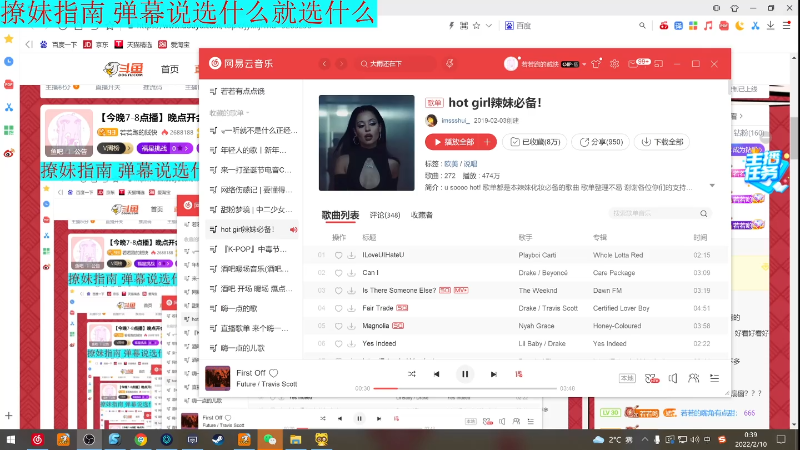Viewport: 800px width, 450px height.
Task: Open artist link Playboi Carti
Action: (x=537, y=255)
